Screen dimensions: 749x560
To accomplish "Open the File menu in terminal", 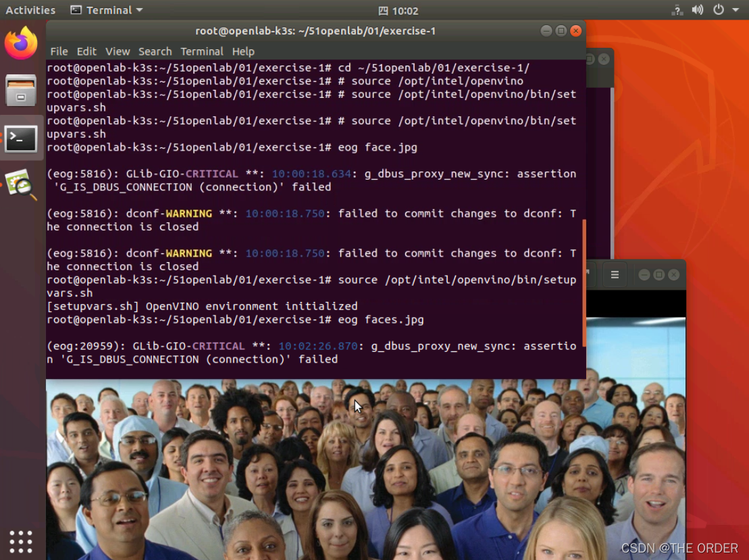I will [x=59, y=51].
